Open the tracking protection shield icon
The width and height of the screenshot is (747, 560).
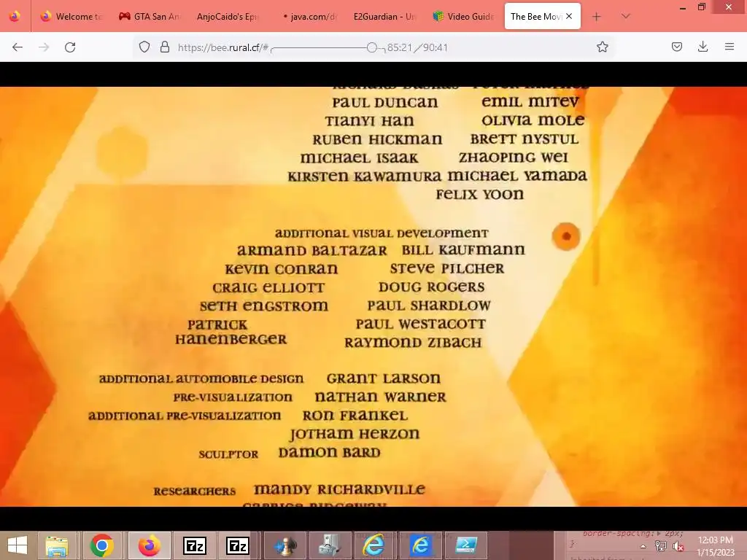point(144,47)
